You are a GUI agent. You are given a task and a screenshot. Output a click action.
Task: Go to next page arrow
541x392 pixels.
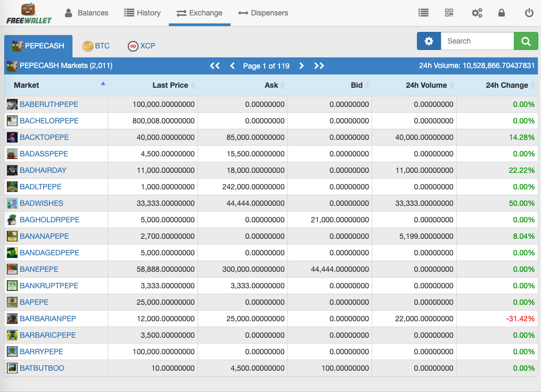pos(301,65)
